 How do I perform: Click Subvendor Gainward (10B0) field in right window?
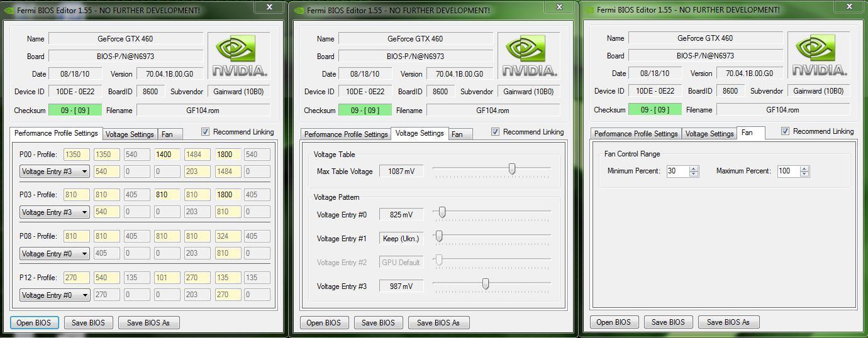(x=818, y=91)
